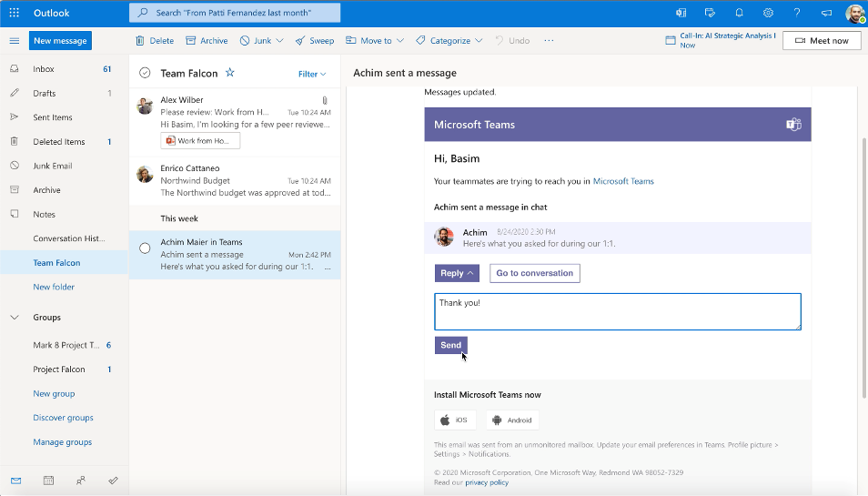Click the iOS Apple install button

[455, 420]
